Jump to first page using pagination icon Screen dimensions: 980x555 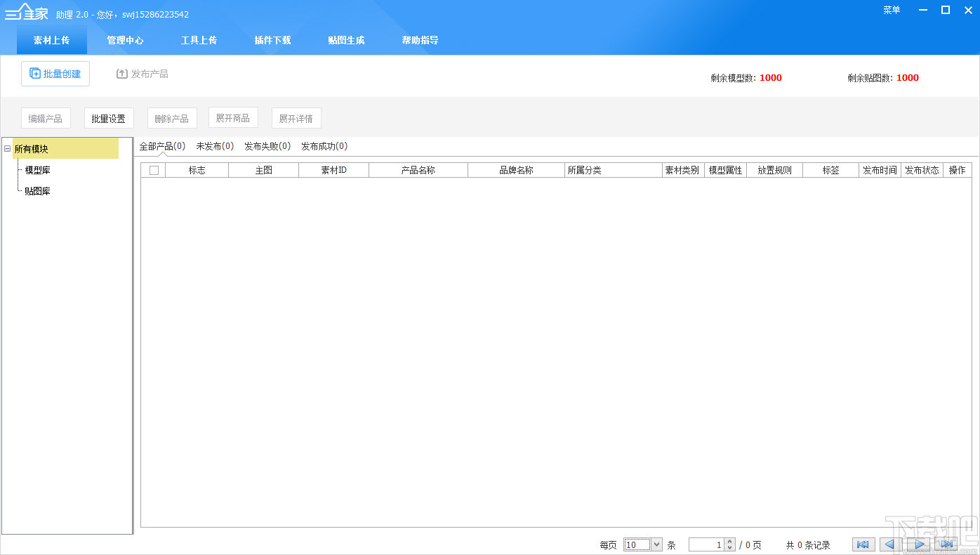pyautogui.click(x=863, y=544)
